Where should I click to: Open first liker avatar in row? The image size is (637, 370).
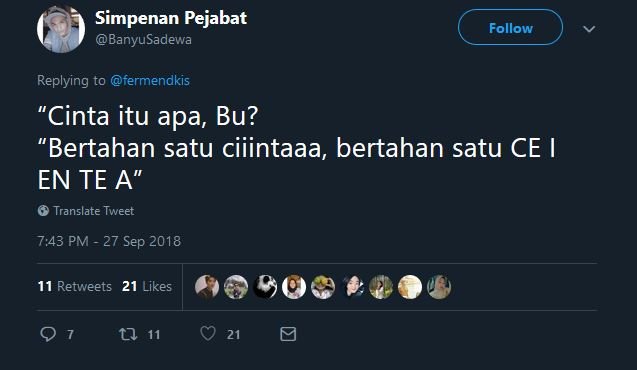click(x=207, y=287)
